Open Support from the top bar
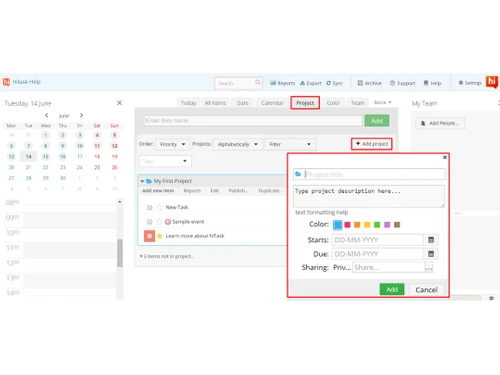 402,83
